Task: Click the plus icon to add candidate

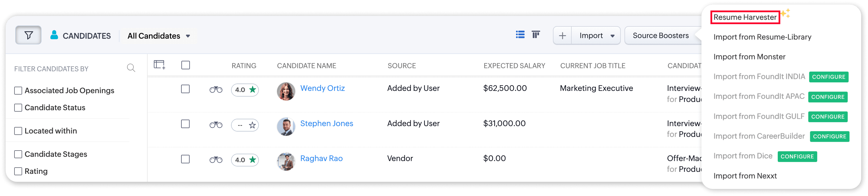Action: (x=562, y=36)
